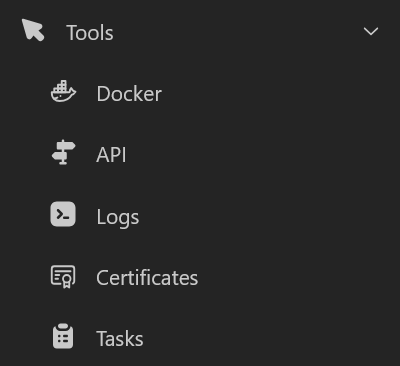
Task: Click the API signpost icon
Action: [x=63, y=152]
